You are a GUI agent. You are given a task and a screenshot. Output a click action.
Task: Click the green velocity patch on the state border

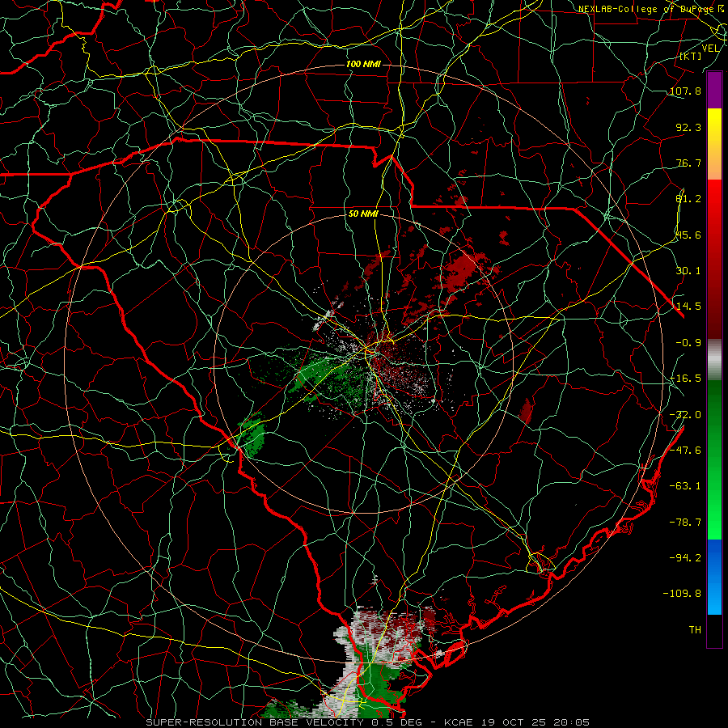click(252, 434)
